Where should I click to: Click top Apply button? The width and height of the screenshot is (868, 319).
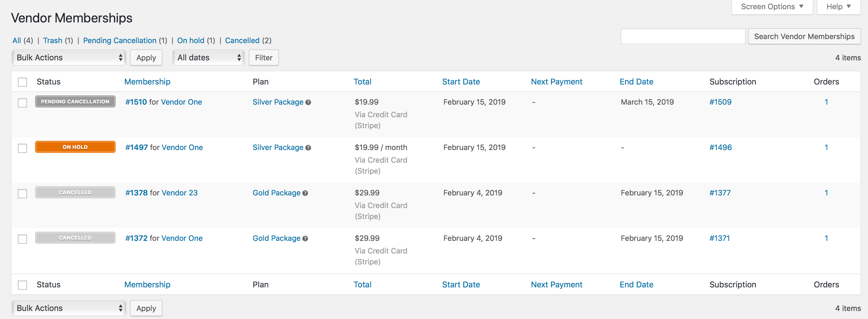(x=146, y=57)
